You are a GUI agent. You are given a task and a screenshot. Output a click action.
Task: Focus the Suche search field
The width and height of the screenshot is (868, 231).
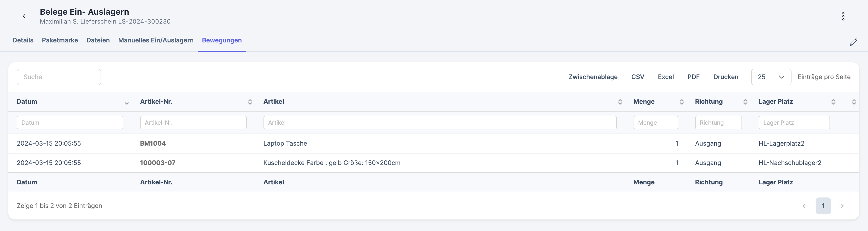(59, 77)
